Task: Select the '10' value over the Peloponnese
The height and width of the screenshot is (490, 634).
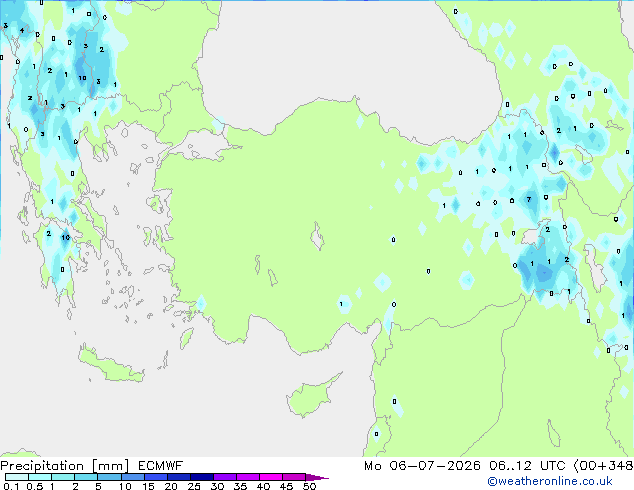Action: (x=66, y=237)
